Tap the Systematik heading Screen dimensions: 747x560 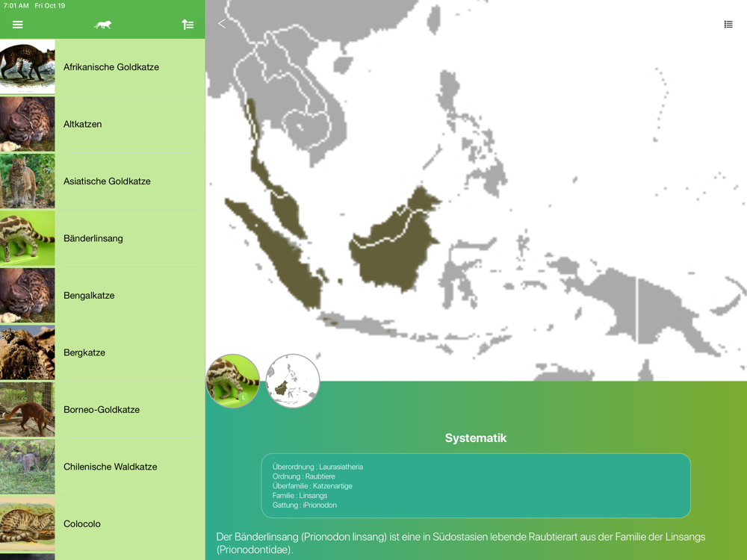[x=475, y=438]
